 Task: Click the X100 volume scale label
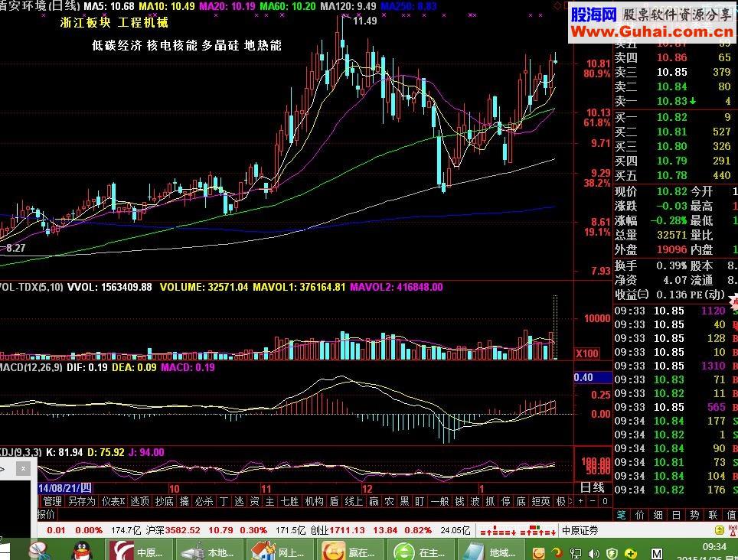(x=587, y=353)
